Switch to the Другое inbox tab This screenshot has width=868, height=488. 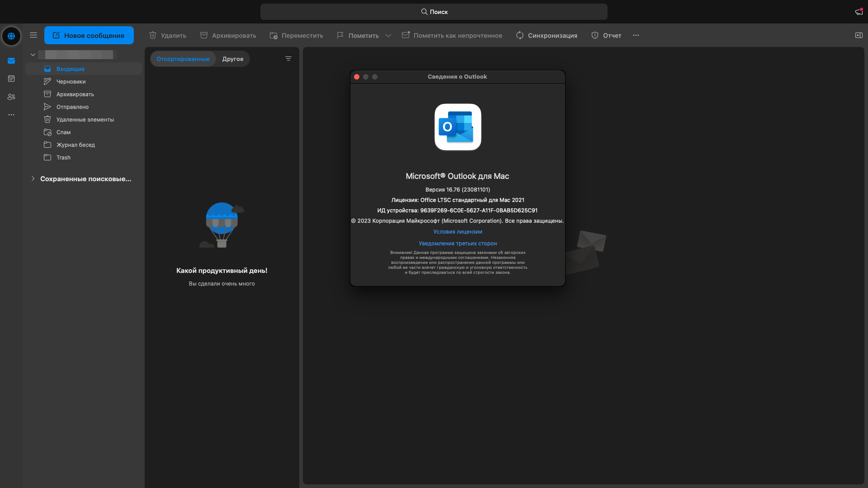[x=233, y=59]
